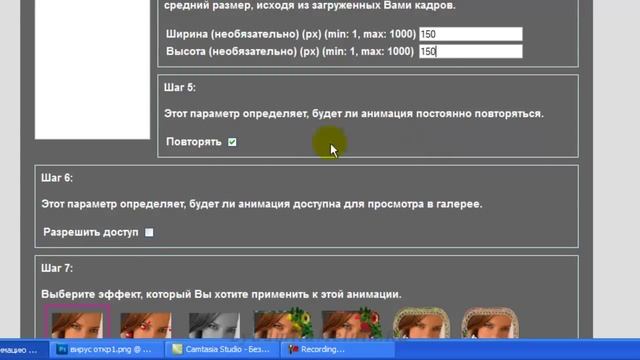Viewport: 640px width, 360px height.
Task: Select the first effect thumbnail with pink border
Action: 77,322
